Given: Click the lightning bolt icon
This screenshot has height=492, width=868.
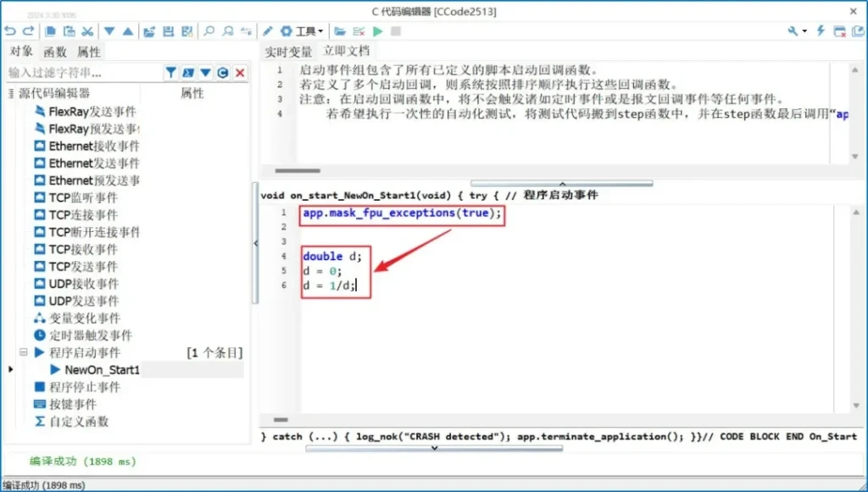Looking at the screenshot, I should point(821,31).
